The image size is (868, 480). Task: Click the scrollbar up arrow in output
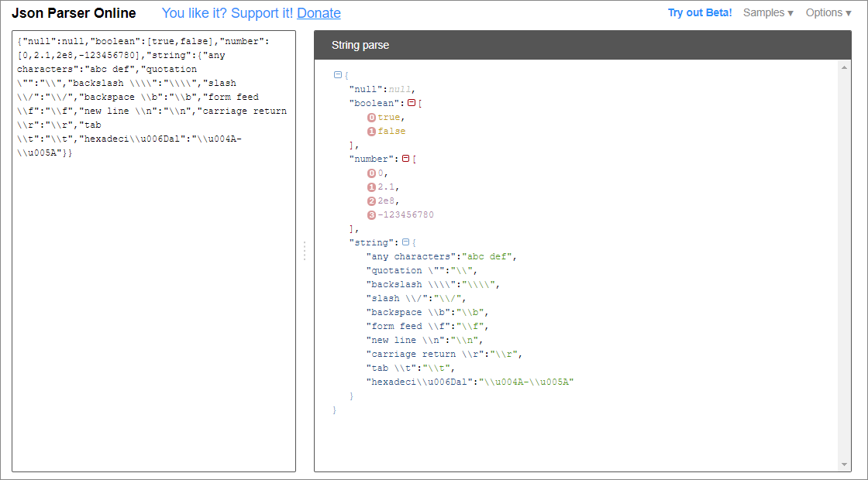pos(844,67)
